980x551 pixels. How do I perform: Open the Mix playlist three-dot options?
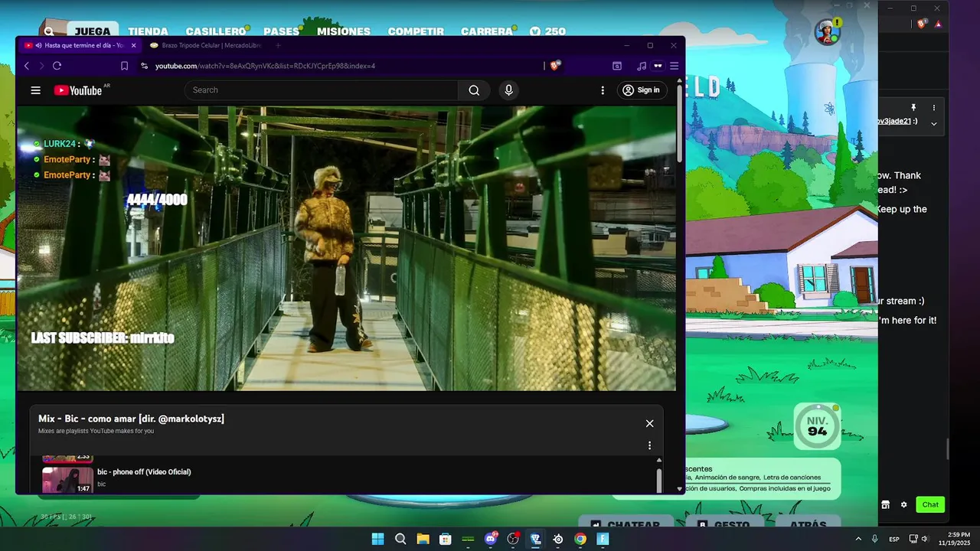coord(649,445)
